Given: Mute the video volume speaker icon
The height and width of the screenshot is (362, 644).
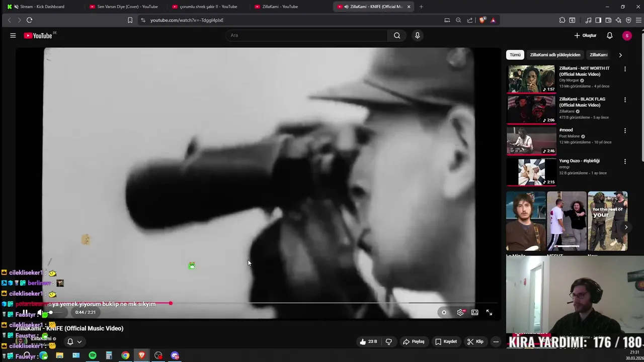Looking at the screenshot, I should (40, 312).
